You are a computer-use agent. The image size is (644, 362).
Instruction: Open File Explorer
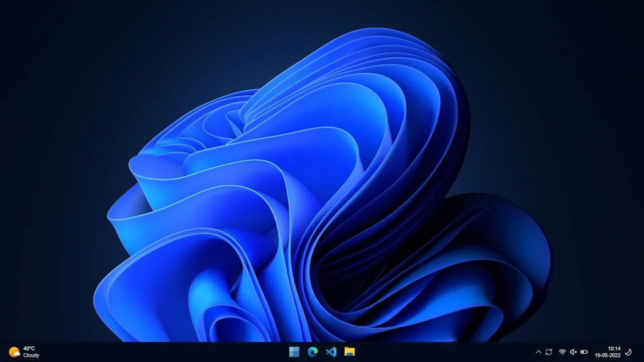(350, 352)
